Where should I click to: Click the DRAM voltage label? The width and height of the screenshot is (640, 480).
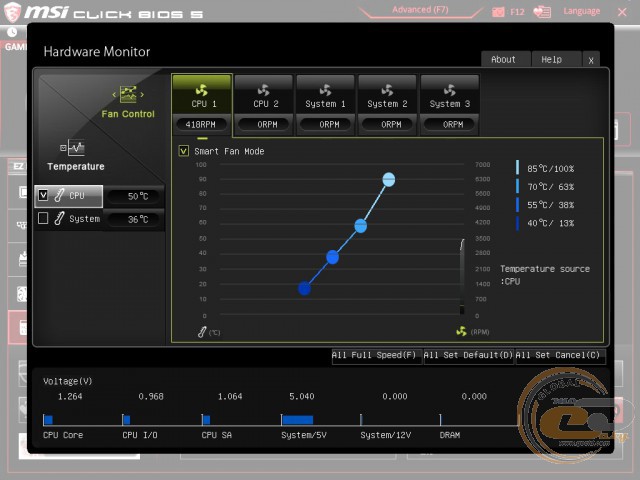(x=450, y=435)
